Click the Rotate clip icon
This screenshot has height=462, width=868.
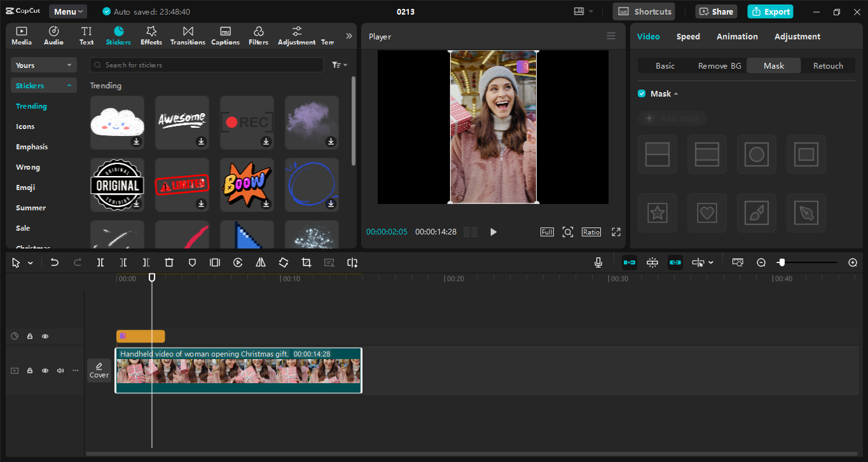(283, 262)
